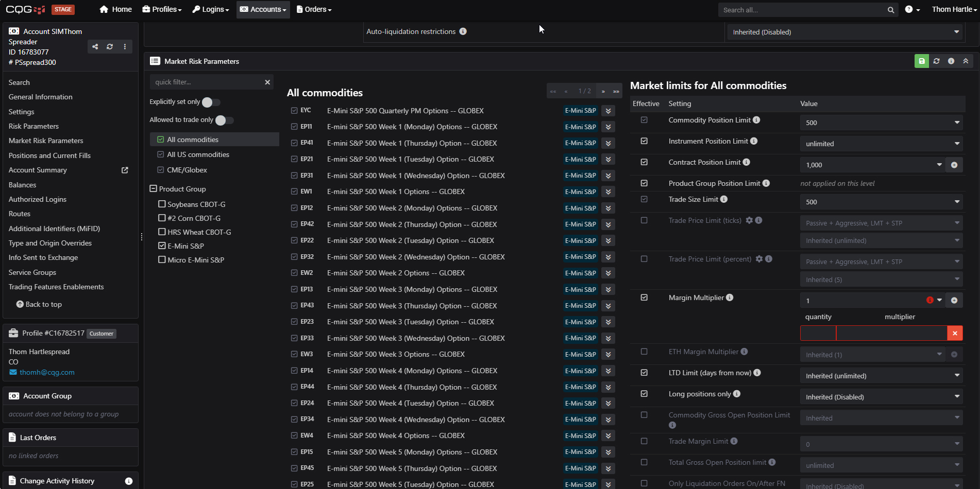
Task: Click Back to top link
Action: coord(39,305)
